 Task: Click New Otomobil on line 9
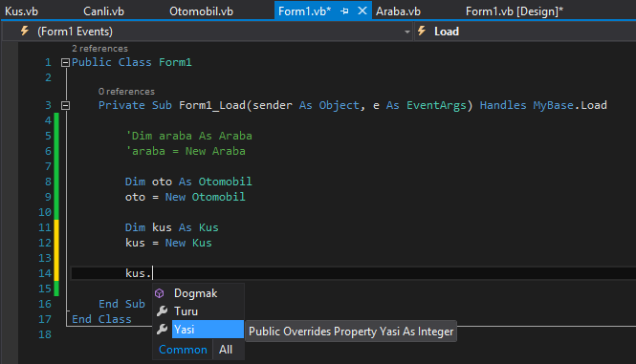coord(206,197)
